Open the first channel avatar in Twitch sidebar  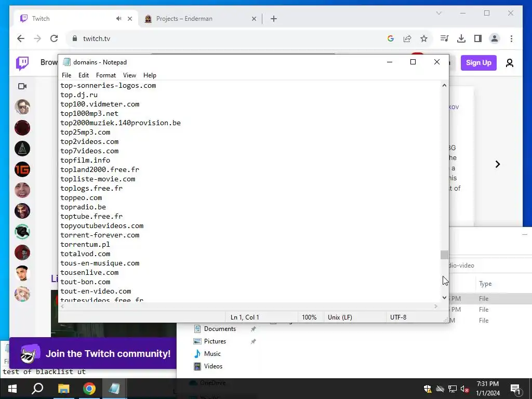(22, 107)
